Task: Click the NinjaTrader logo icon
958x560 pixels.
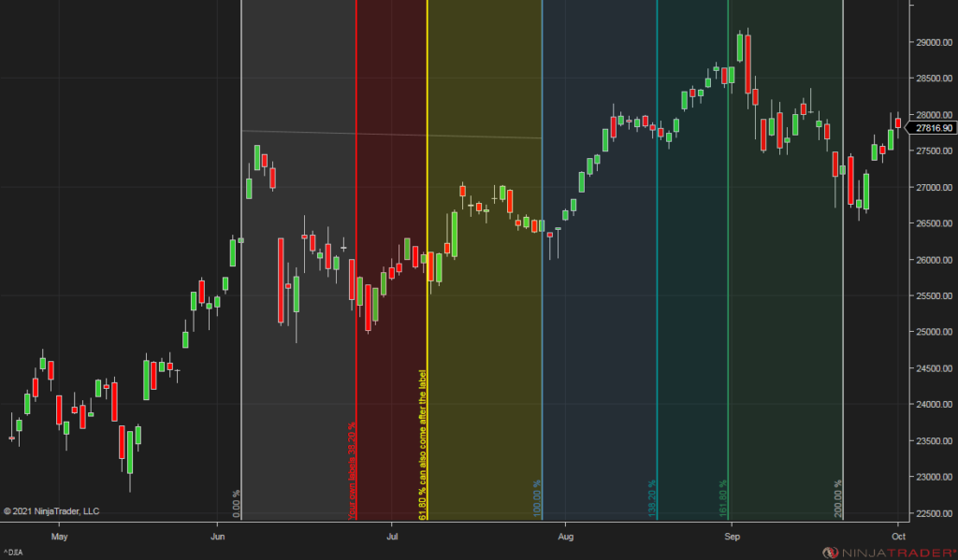Action: 834,553
